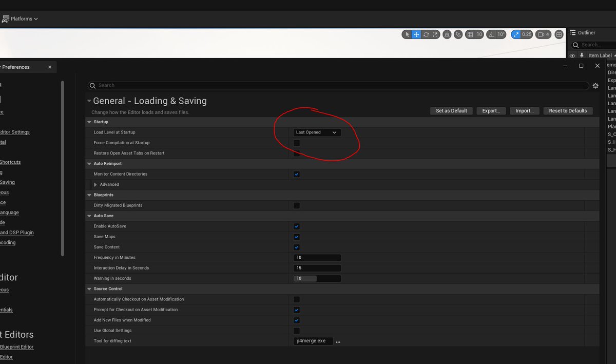The height and width of the screenshot is (364, 616).
Task: Open the DSP Plugin category in sidebar
Action: [17, 233]
